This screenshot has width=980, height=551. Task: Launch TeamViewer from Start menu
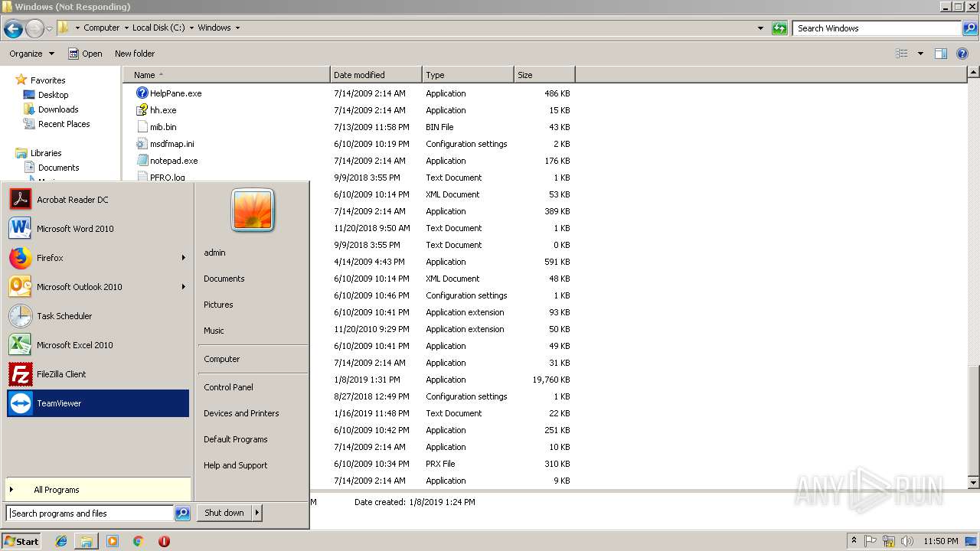tap(97, 403)
